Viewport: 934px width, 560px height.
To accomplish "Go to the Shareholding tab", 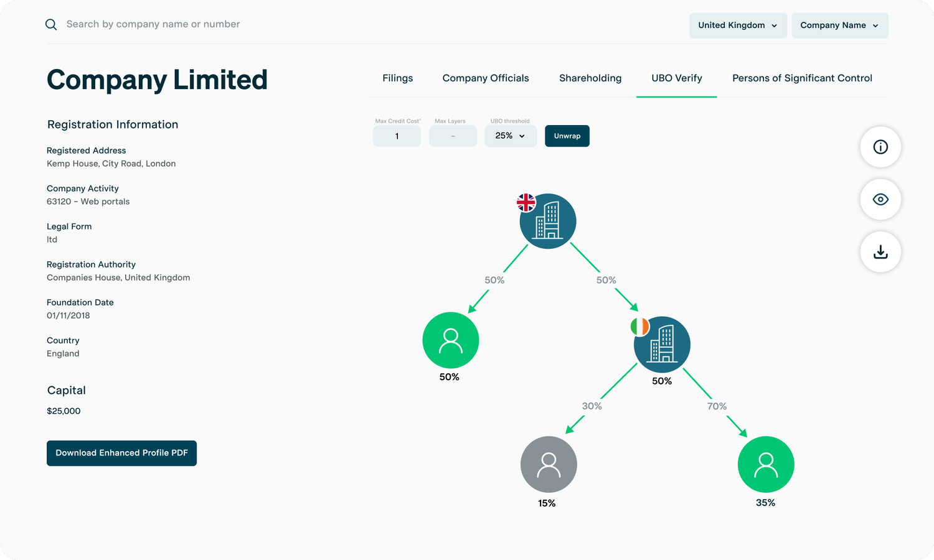I will (590, 78).
